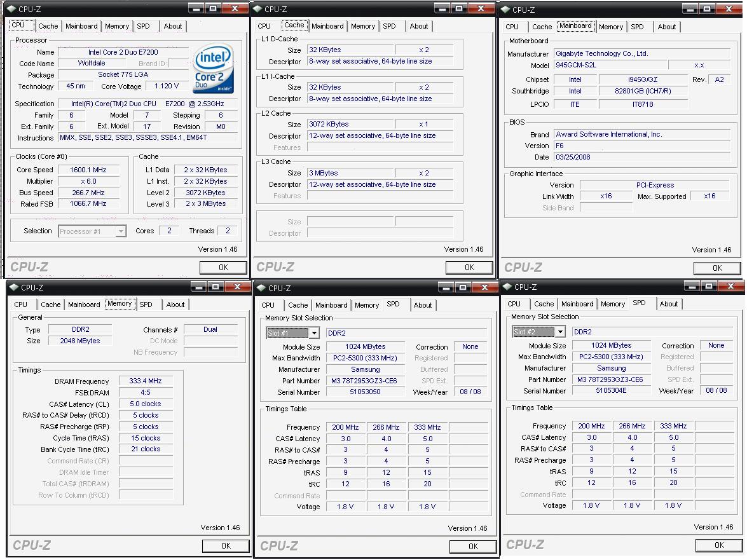Click OK in the Cache tab window
The image size is (747, 560).
469,268
